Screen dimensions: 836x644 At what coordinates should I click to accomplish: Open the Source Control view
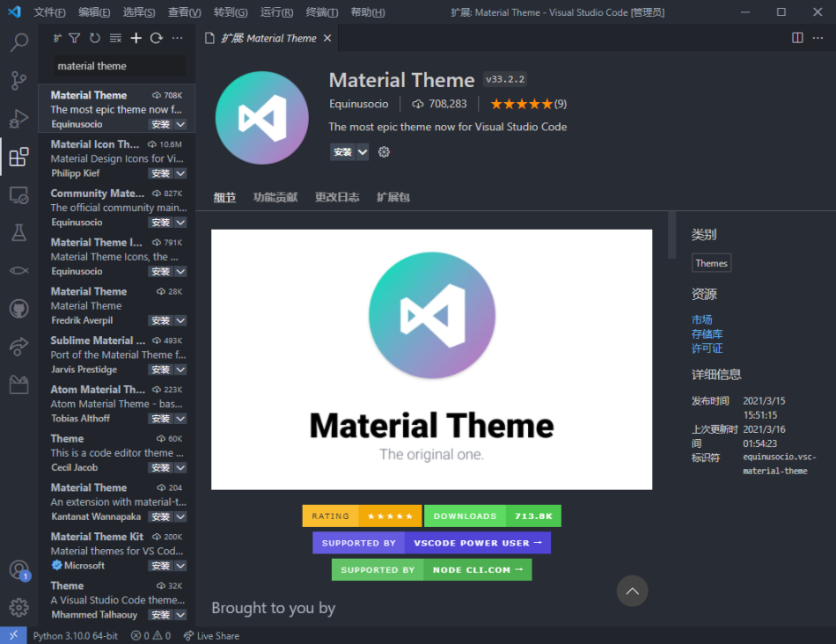click(19, 81)
